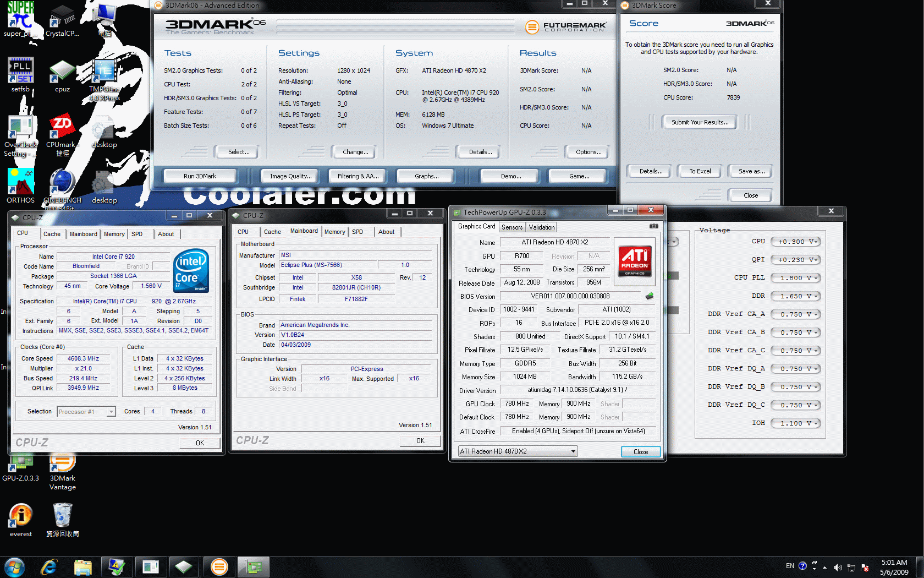Open the Recycle Bin desktop icon
The height and width of the screenshot is (578, 924).
coord(62,517)
